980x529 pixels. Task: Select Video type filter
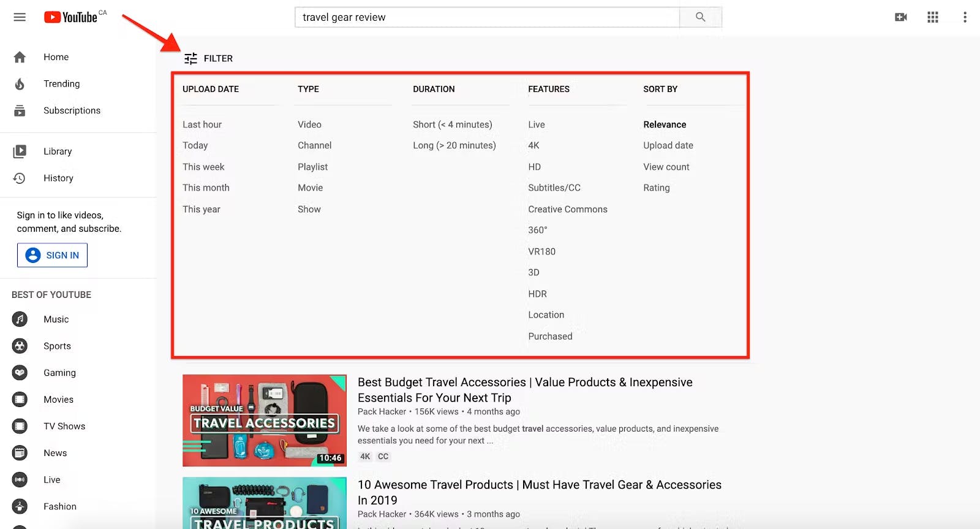coord(309,124)
